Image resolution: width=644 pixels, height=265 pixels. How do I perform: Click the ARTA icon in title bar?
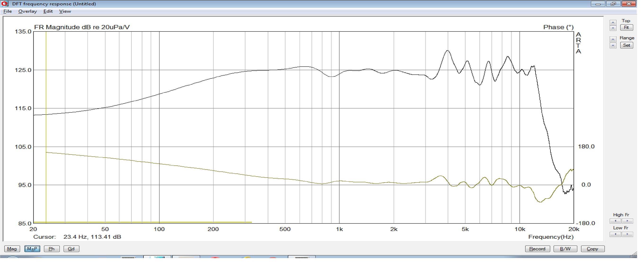click(x=5, y=4)
